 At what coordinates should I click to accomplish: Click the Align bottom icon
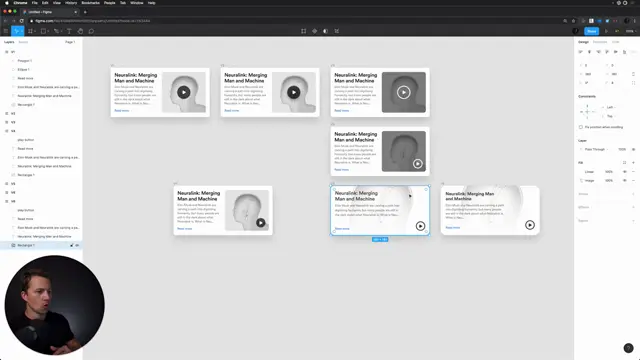pyautogui.click(x=624, y=52)
